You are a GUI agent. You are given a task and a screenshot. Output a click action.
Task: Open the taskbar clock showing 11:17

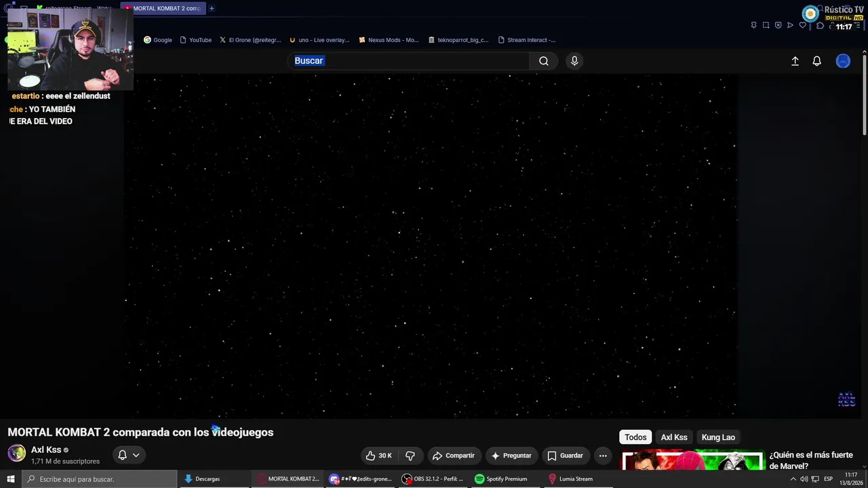tap(850, 479)
